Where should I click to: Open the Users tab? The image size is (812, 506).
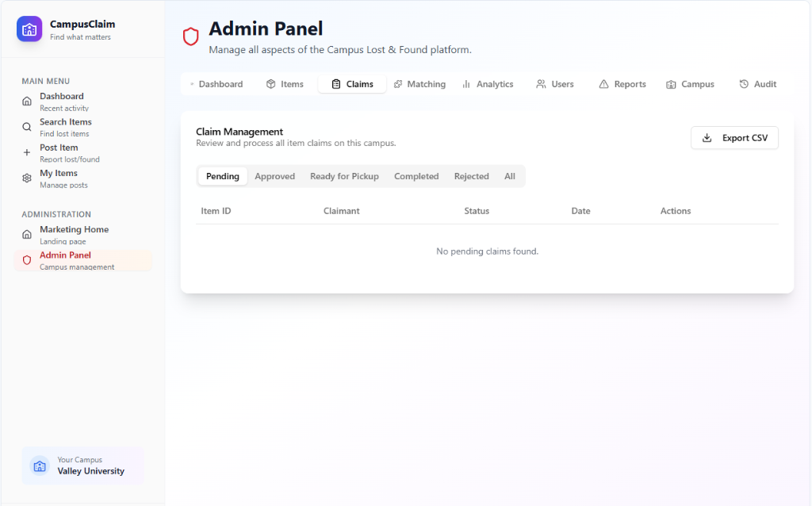click(554, 84)
